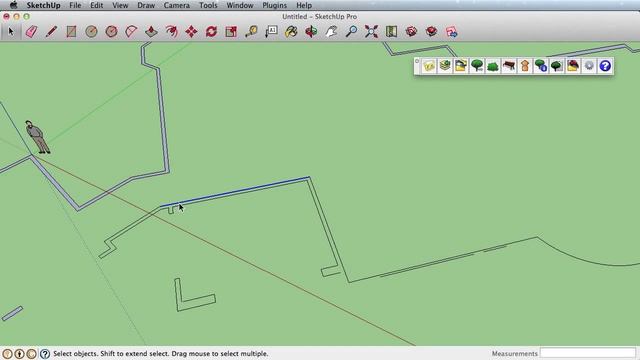Click the green shrub icon in plugin toolbar
This screenshot has height=360, width=640.
coord(493,66)
